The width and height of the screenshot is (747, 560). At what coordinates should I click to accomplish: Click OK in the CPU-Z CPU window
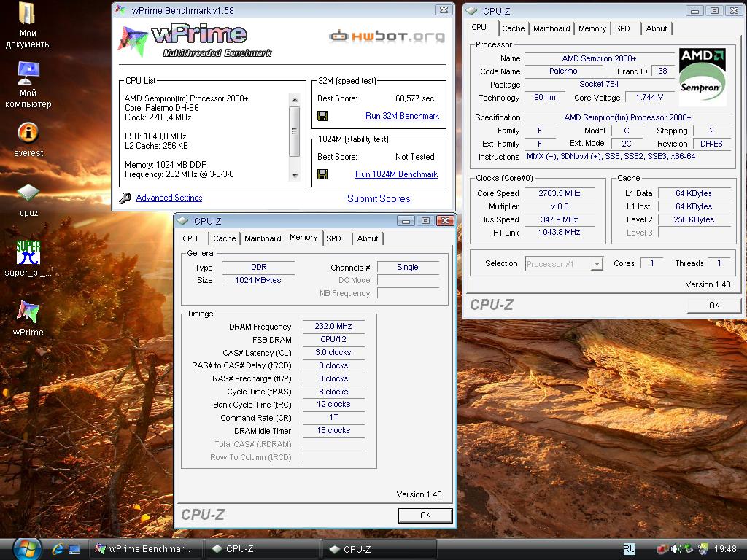point(714,306)
